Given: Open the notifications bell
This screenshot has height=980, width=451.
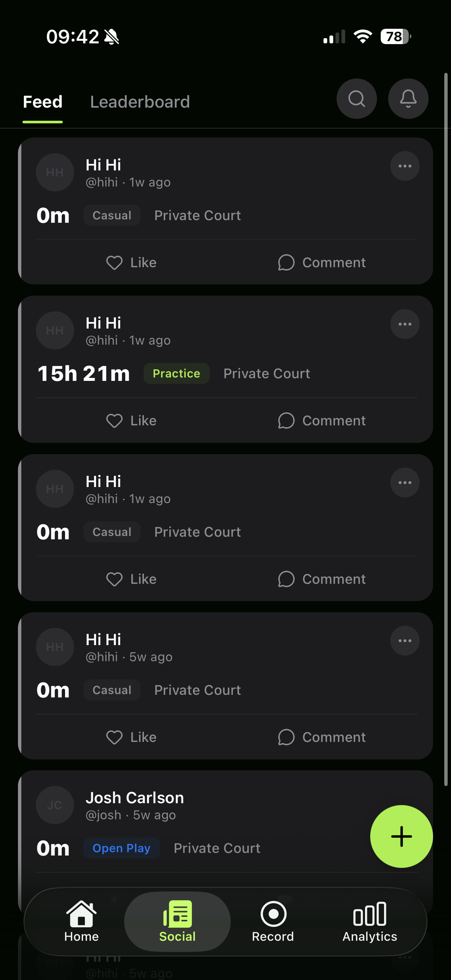Looking at the screenshot, I should coord(408,99).
